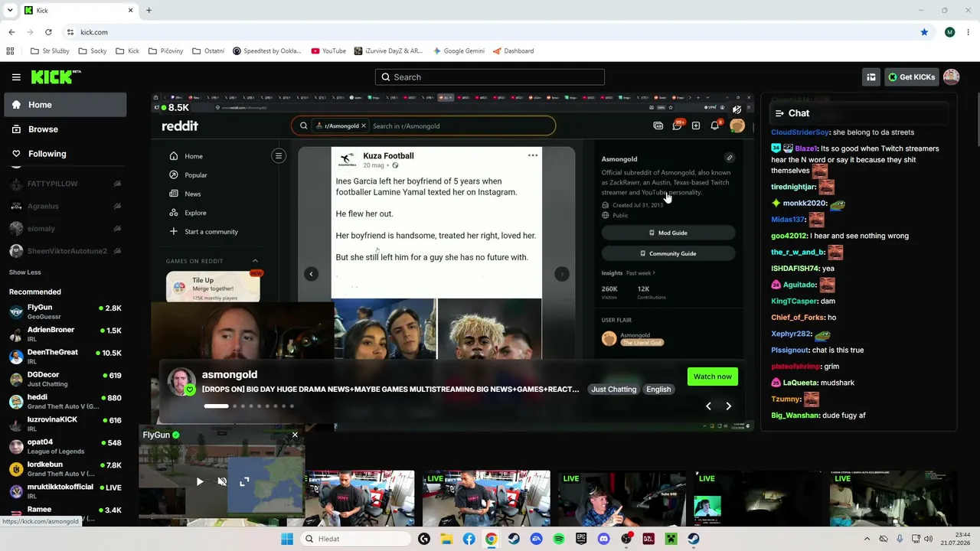This screenshot has height=551, width=980.
Task: Go to the previous featured stream
Action: point(708,406)
